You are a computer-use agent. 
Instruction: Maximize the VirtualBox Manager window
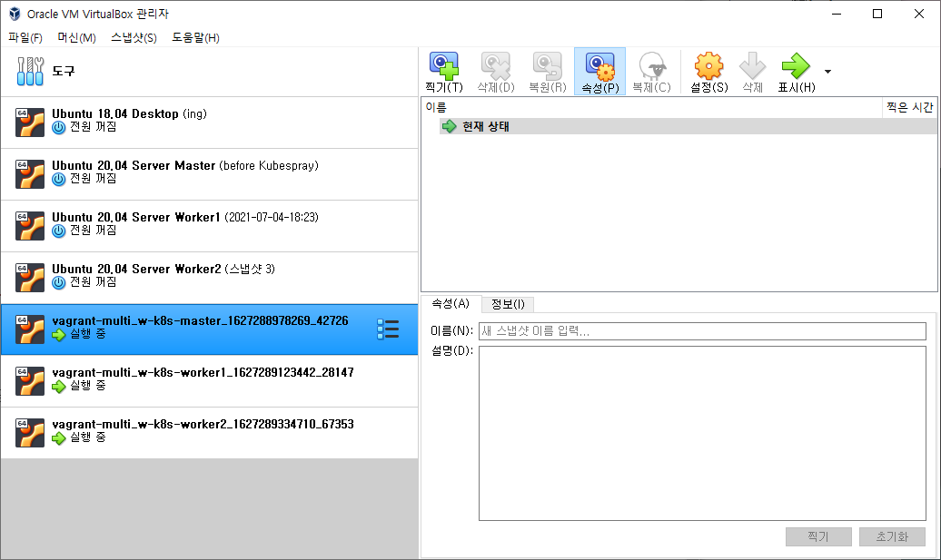click(x=877, y=14)
